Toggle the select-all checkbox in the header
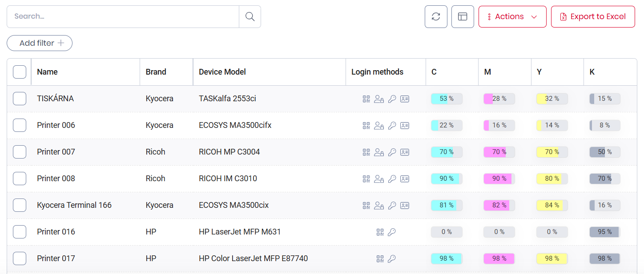The width and height of the screenshot is (644, 274). pyautogui.click(x=20, y=72)
